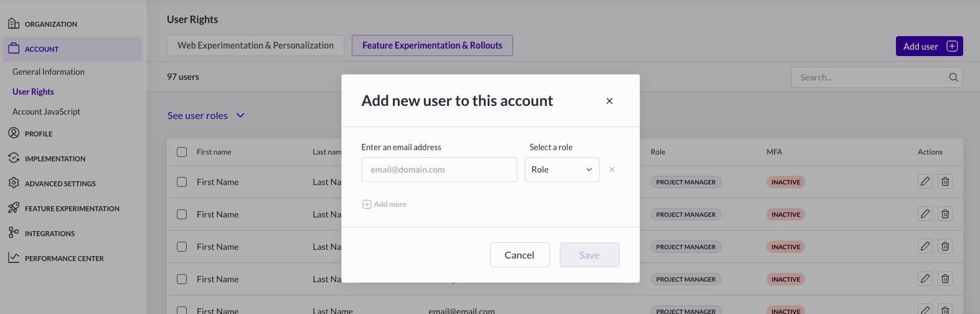Screen dimensions: 980x314
Task: Click Add more to add another email
Action: [385, 204]
